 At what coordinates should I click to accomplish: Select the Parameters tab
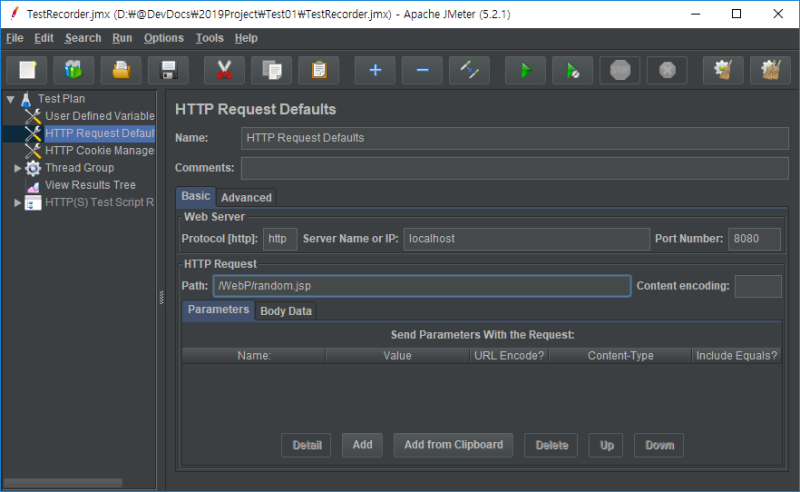pos(218,310)
